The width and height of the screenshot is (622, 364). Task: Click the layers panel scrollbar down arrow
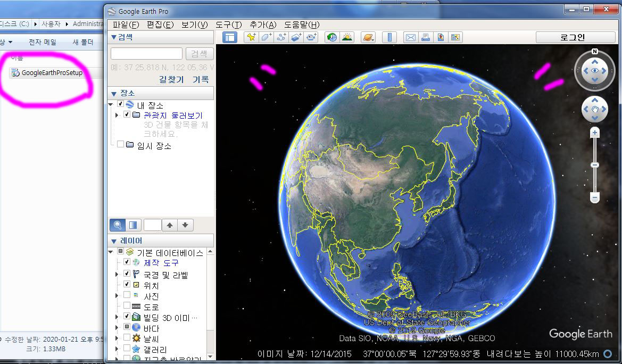[x=210, y=357]
